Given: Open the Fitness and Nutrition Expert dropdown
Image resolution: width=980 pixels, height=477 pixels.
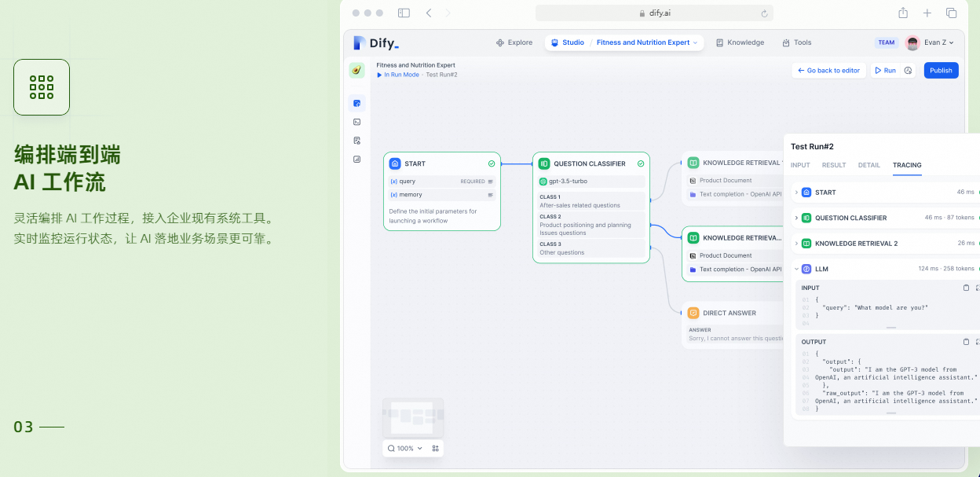Looking at the screenshot, I should tap(647, 42).
